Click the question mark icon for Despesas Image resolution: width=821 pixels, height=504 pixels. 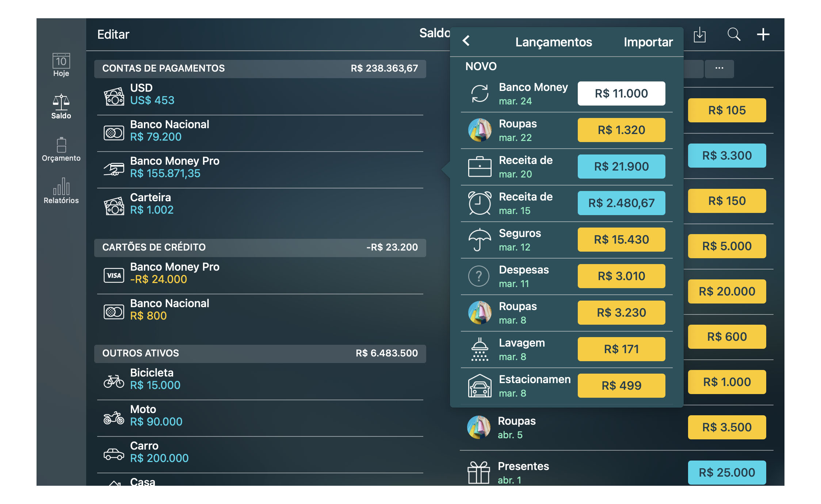479,276
